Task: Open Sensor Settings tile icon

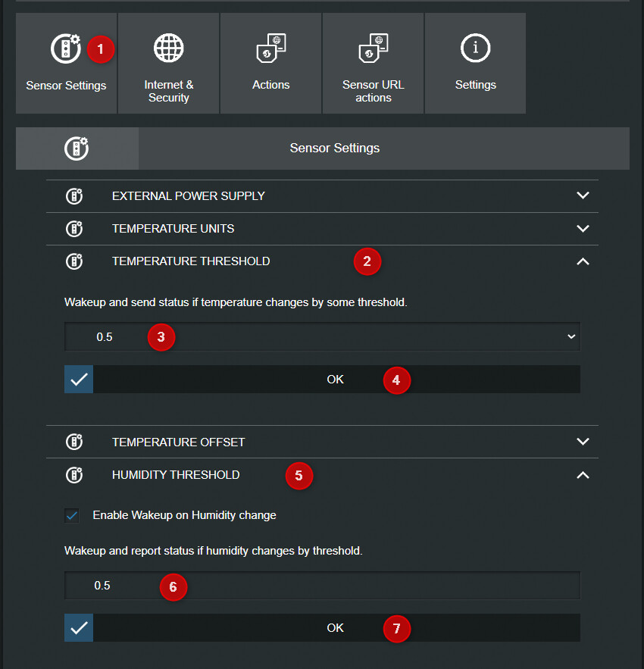Action: point(66,48)
